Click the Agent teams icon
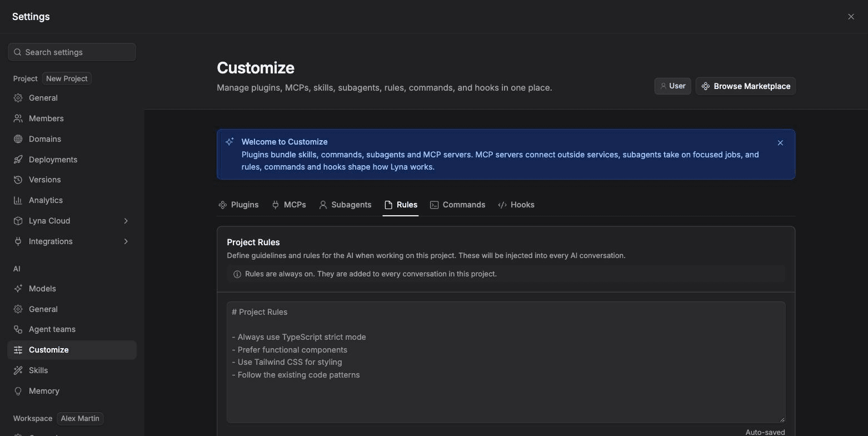The height and width of the screenshot is (436, 868). point(18,329)
